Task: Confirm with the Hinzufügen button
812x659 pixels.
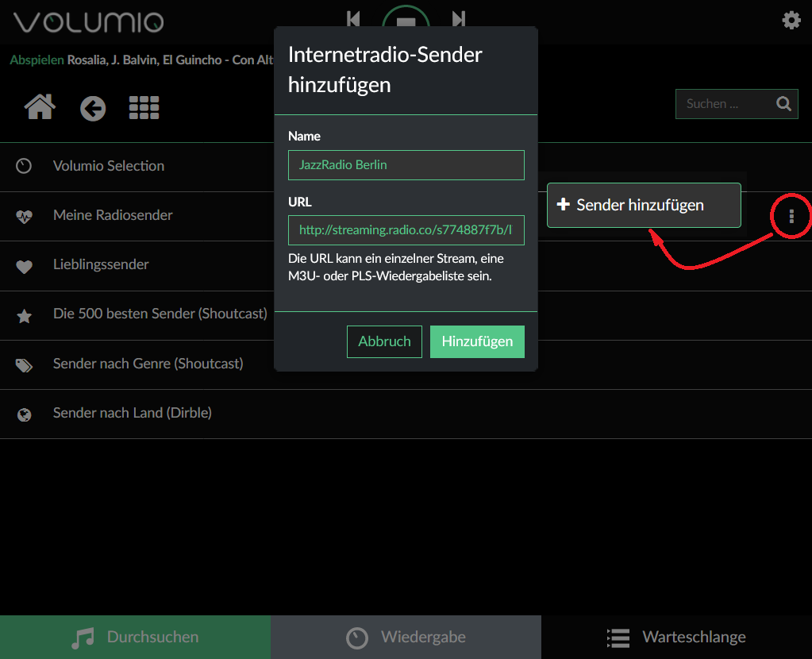Action: tap(477, 341)
